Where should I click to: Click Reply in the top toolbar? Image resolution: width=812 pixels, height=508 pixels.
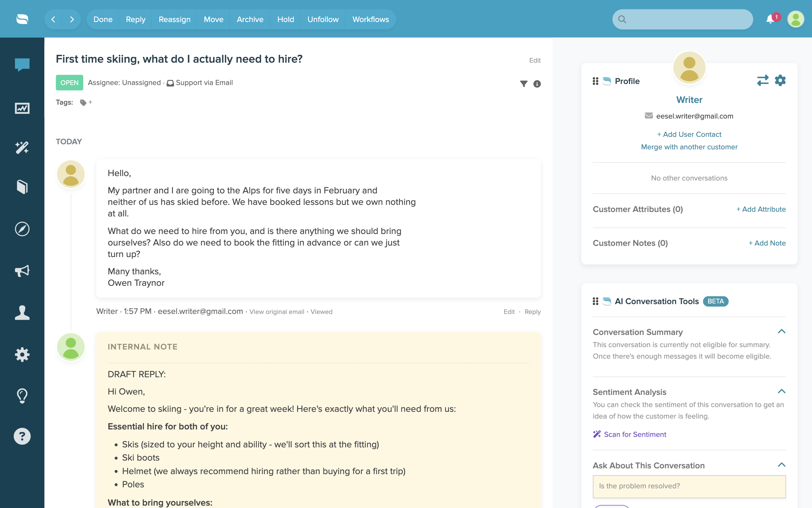[136, 19]
